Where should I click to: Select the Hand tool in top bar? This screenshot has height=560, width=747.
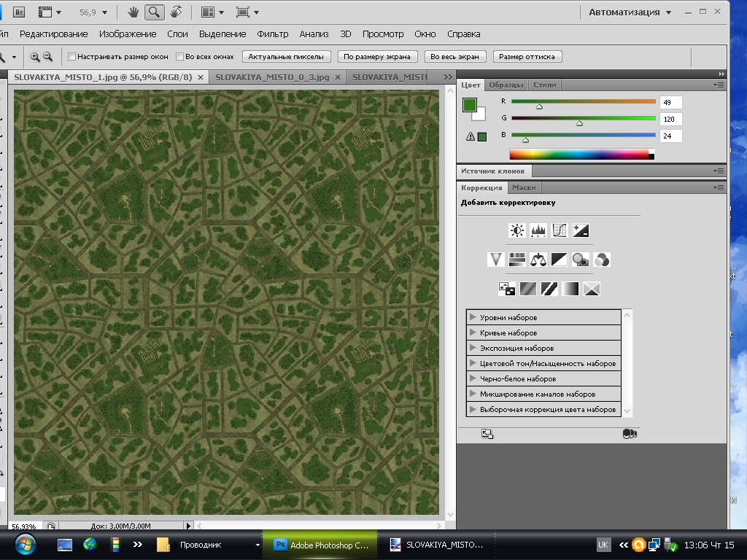(x=133, y=12)
